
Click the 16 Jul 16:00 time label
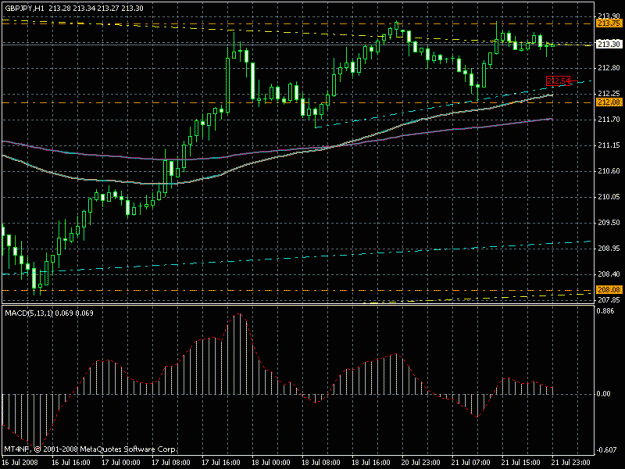(71, 463)
